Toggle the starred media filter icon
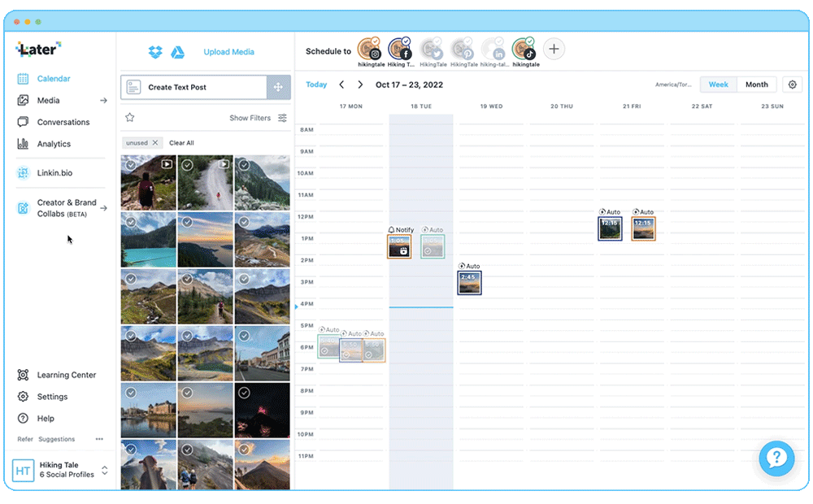 129,118
